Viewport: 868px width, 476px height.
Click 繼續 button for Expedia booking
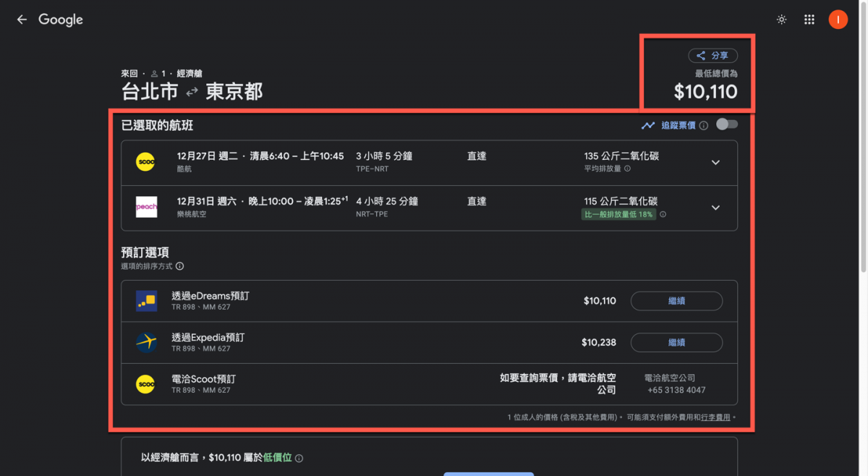tap(676, 342)
